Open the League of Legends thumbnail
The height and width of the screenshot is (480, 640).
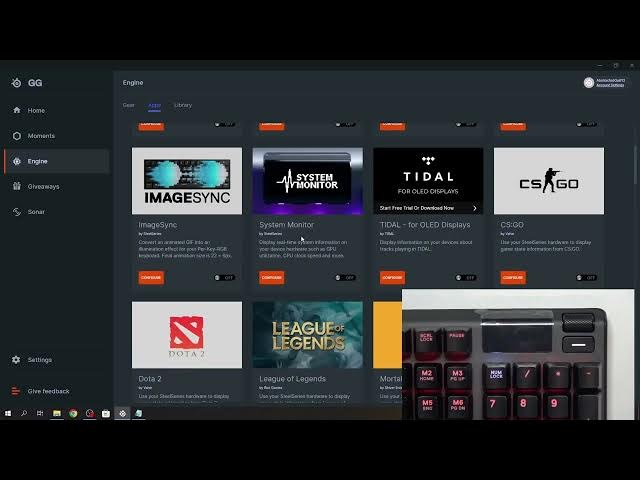[308, 335]
